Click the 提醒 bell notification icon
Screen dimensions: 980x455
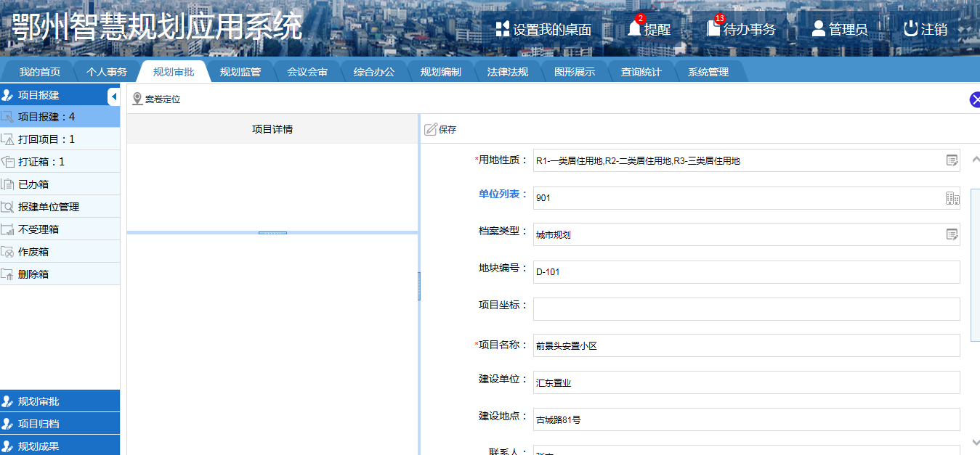pos(634,29)
